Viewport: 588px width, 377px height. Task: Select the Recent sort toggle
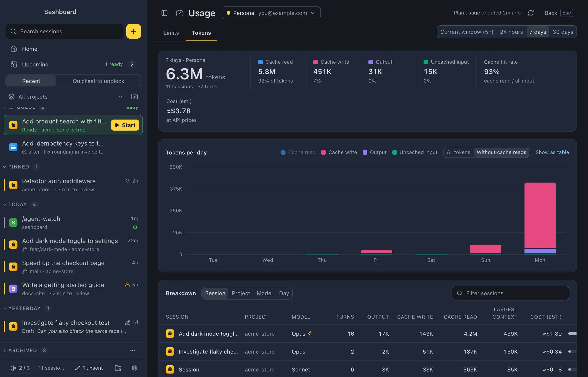pyautogui.click(x=31, y=81)
